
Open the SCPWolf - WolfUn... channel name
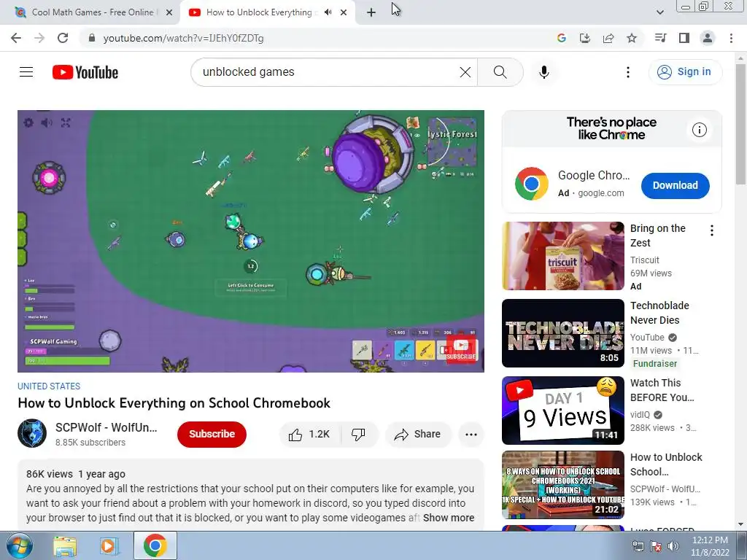[x=107, y=427]
